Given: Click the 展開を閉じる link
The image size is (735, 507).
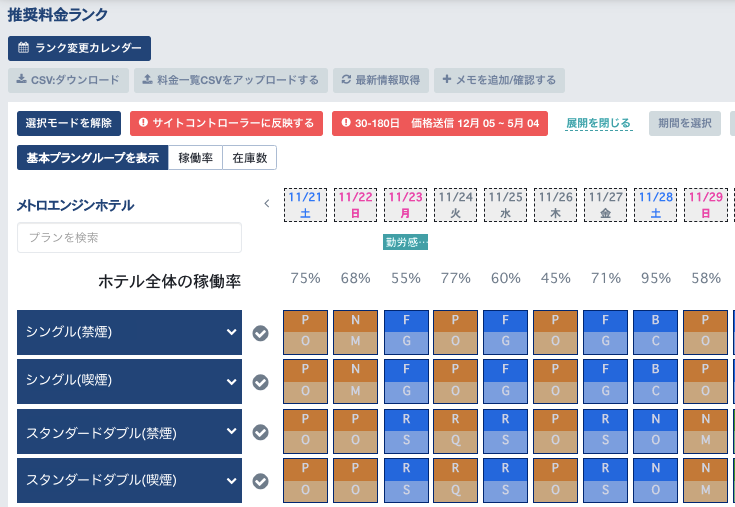Looking at the screenshot, I should tap(599, 124).
